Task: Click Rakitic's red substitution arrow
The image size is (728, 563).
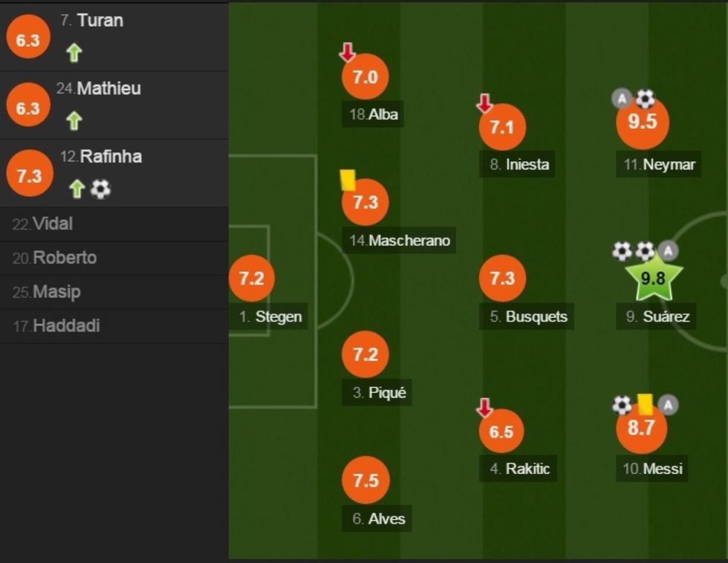Action: (484, 407)
